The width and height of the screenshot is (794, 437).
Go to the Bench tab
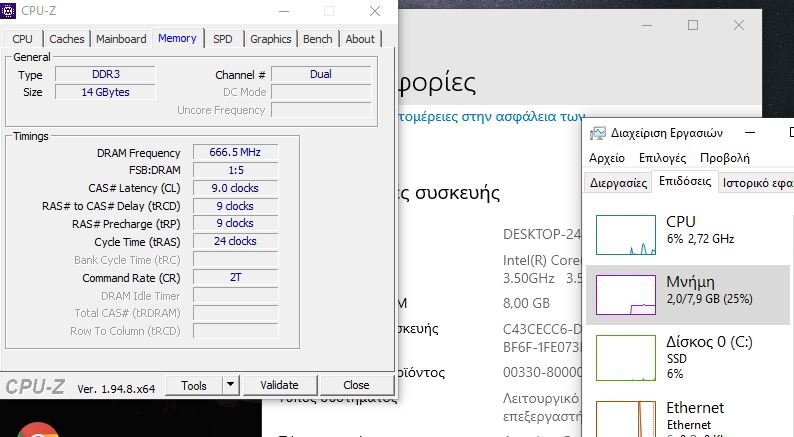pos(317,39)
